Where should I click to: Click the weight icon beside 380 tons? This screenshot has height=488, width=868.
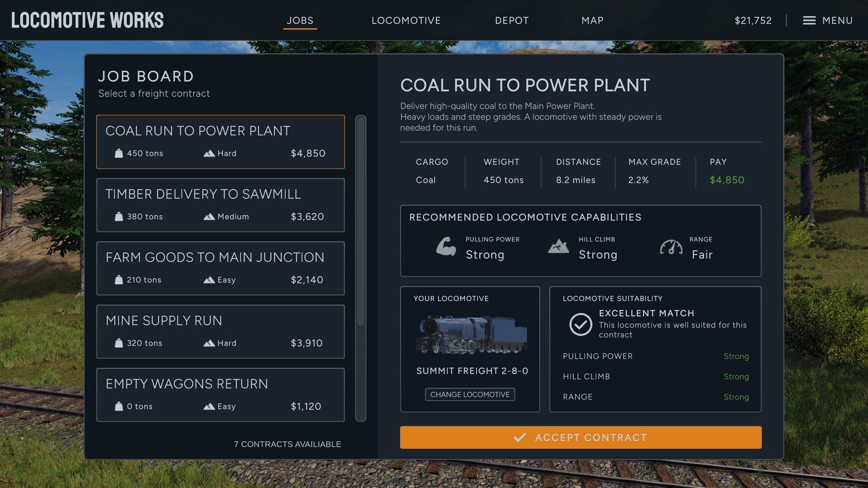coord(119,216)
